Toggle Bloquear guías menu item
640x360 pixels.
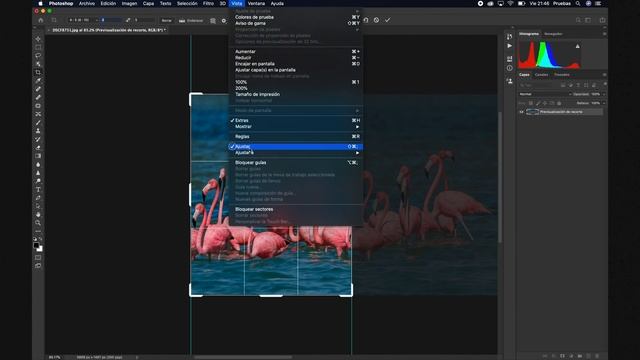[x=296, y=162]
